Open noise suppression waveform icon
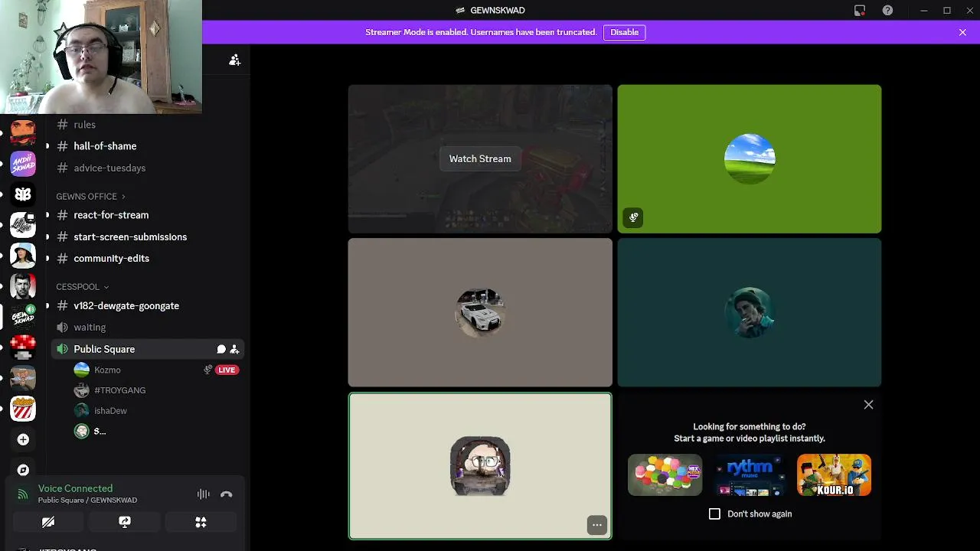This screenshot has width=980, height=551. (203, 494)
